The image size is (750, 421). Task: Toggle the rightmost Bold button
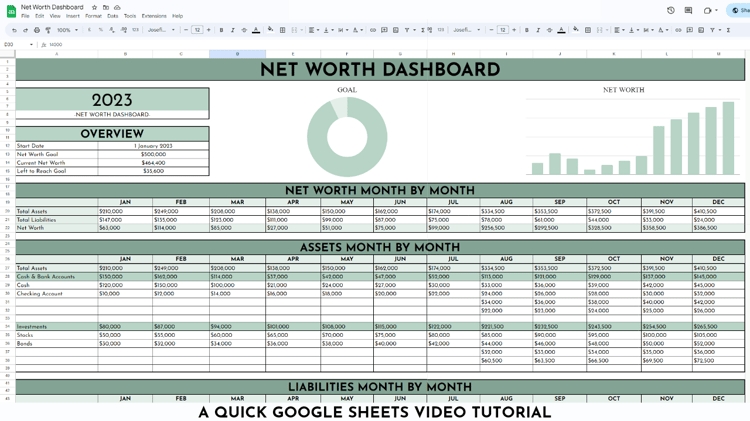pos(527,30)
